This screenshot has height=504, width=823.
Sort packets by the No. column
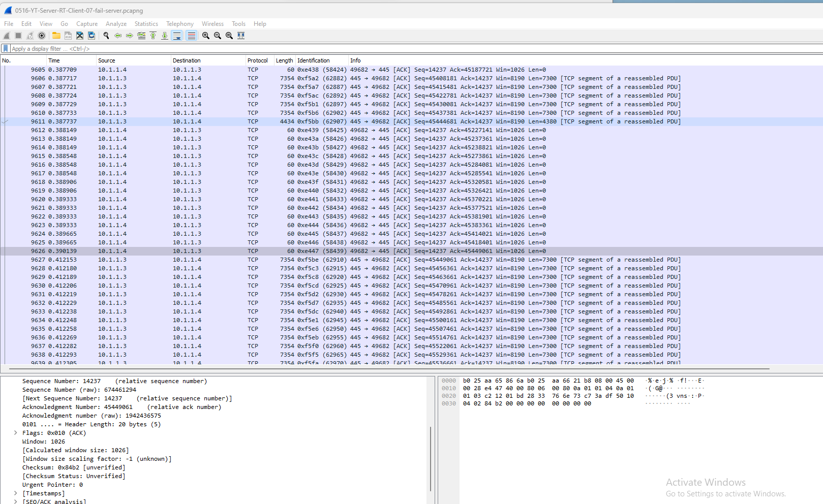23,60
